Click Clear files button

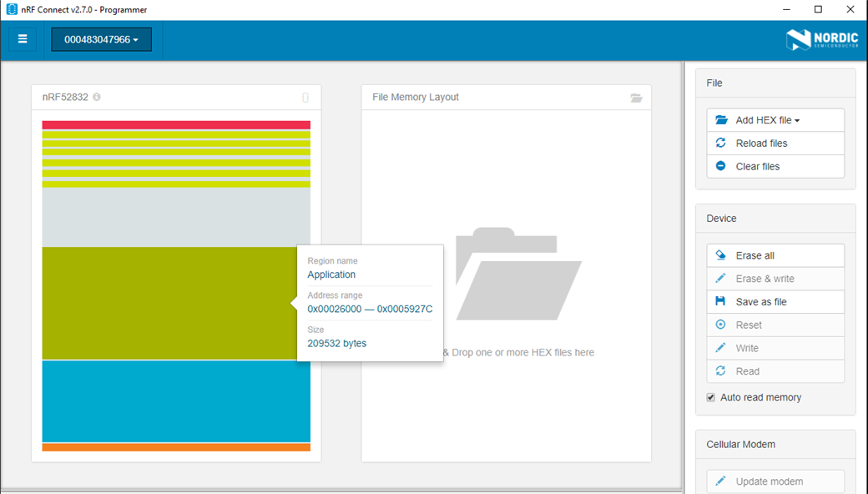(x=775, y=167)
